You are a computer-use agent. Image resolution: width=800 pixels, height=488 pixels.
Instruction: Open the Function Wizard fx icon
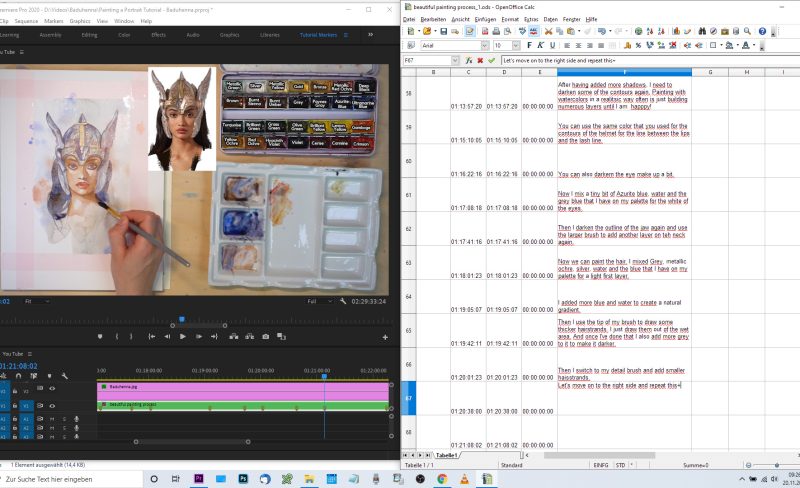coord(468,60)
